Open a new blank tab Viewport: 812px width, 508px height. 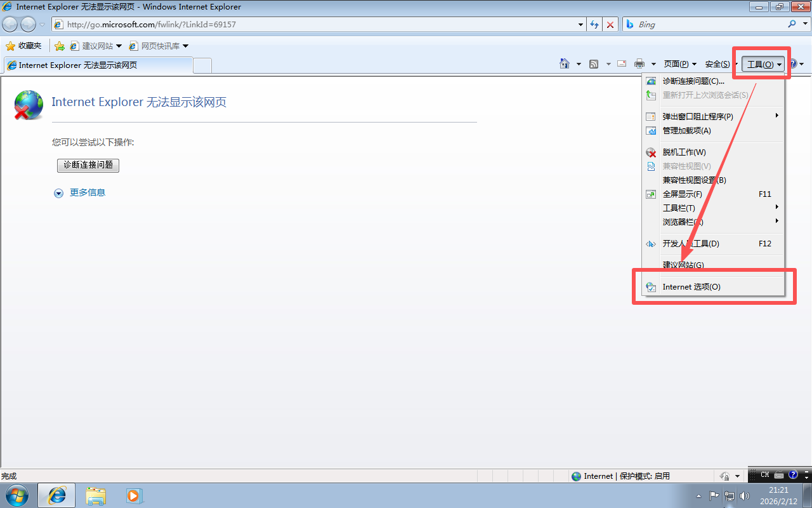[x=202, y=65]
